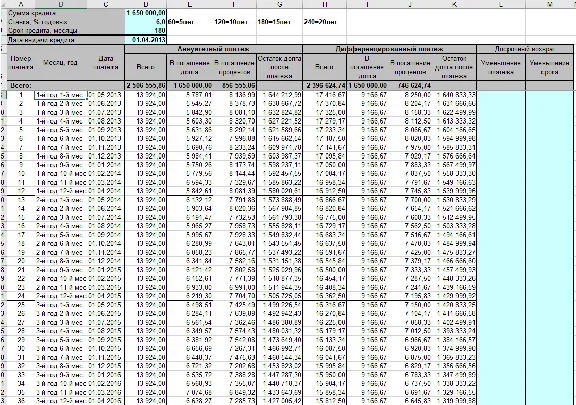Click loan issue date cell 01.04.2013
The height and width of the screenshot is (405, 576).
click(x=145, y=40)
